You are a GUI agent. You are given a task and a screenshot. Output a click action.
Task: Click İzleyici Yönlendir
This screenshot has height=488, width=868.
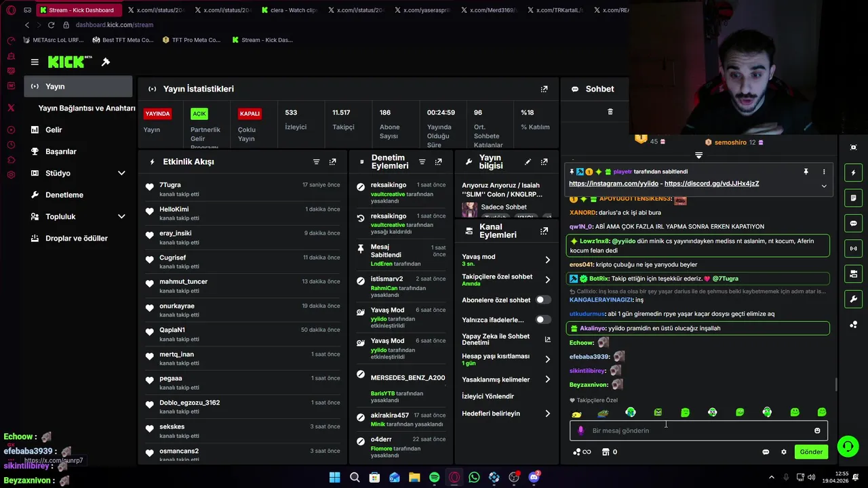[488, 396]
